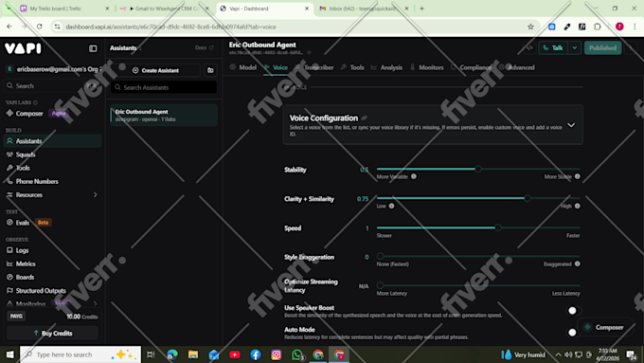Select Eric Outbound Agent assistant
Screen dimensions: 644x363
164,115
